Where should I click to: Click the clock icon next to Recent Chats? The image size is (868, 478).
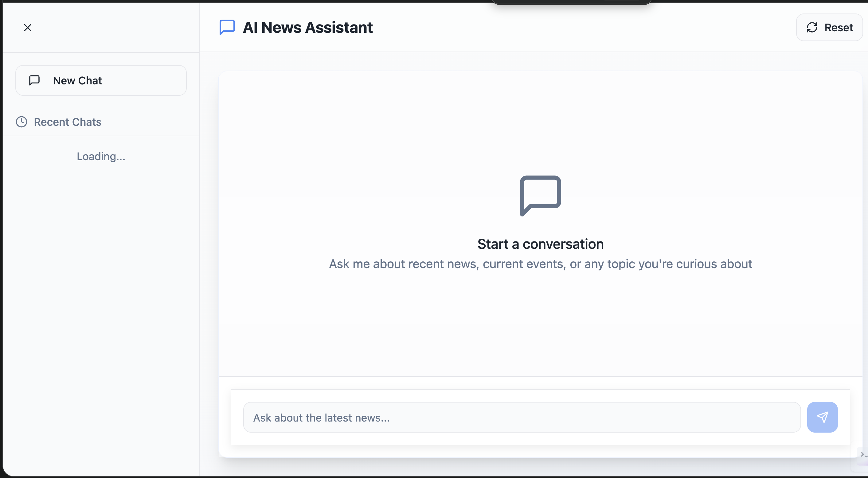point(21,122)
